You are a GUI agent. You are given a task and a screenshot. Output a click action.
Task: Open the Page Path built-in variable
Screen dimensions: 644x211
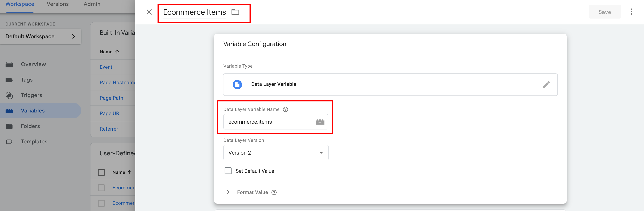coord(112,98)
